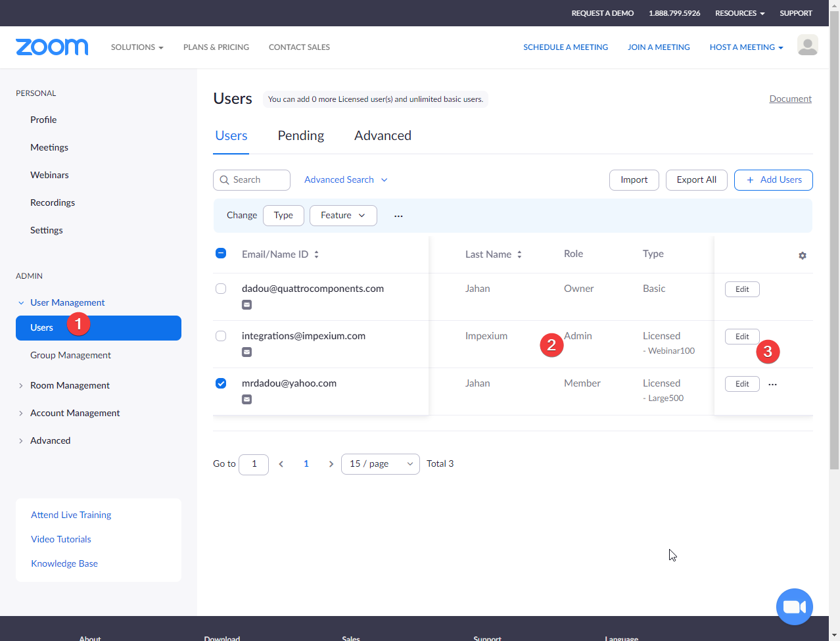840x641 pixels.
Task: Open Host a Meeting dropdown
Action: pyautogui.click(x=746, y=47)
